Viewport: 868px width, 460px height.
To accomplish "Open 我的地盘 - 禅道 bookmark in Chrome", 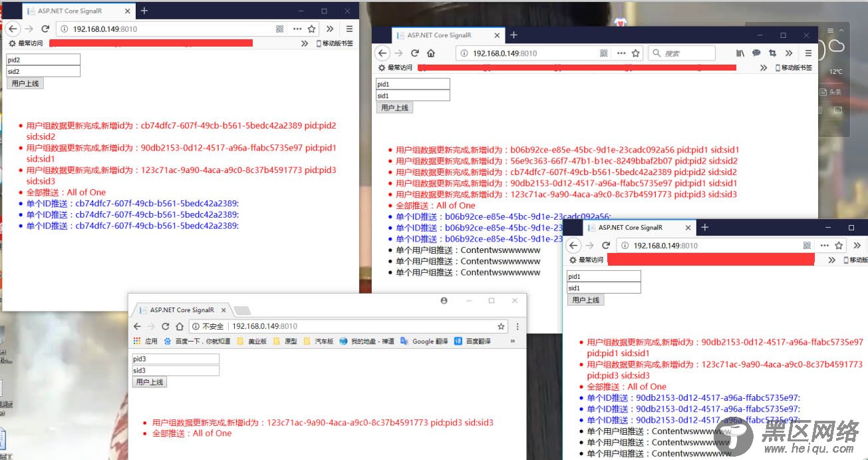I will (x=367, y=341).
